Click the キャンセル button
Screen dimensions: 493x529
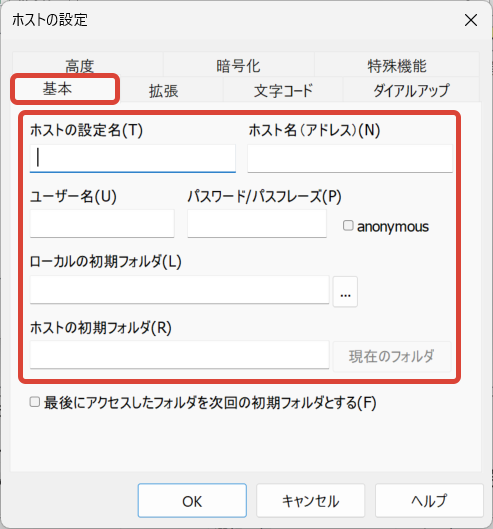pos(310,501)
